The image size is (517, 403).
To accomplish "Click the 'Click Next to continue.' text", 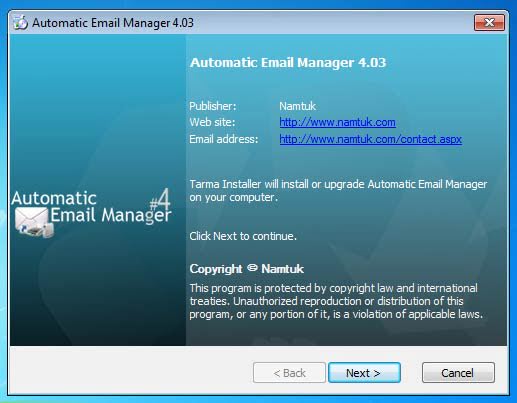I will pos(243,236).
